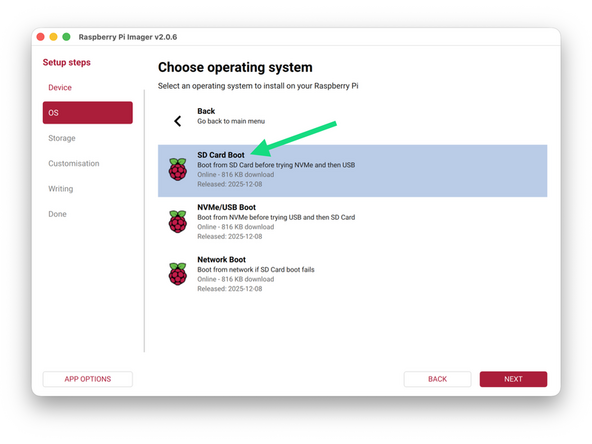This screenshot has width=592, height=444.
Task: Click the bold 'Back' list entry label
Action: (206, 111)
